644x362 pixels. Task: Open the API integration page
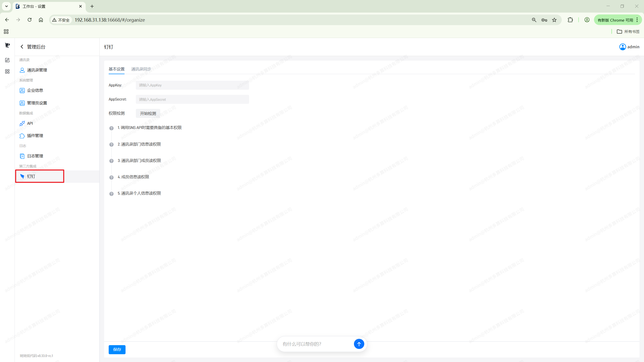coord(30,123)
